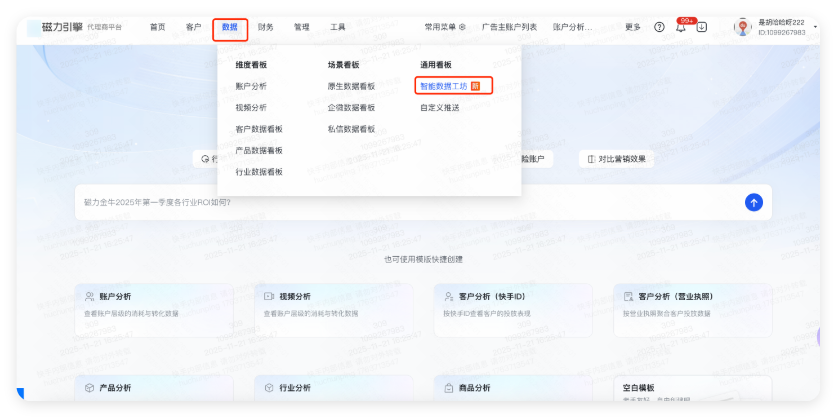Open the 财务 nav menu
Viewport: 836px width, 417px height.
pos(266,27)
